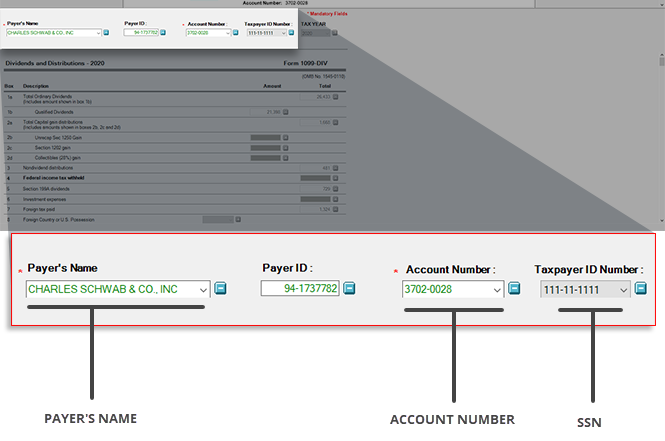665x441 pixels.
Task: Click the icon on Section 1202 gain row
Action: (285, 148)
